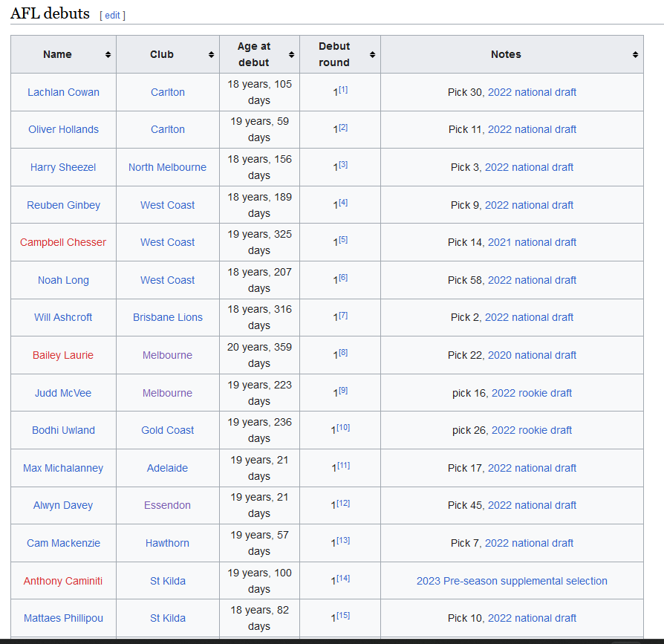Image resolution: width=664 pixels, height=644 pixels.
Task: Open the Brisbane Lions club link
Action: [x=168, y=317]
